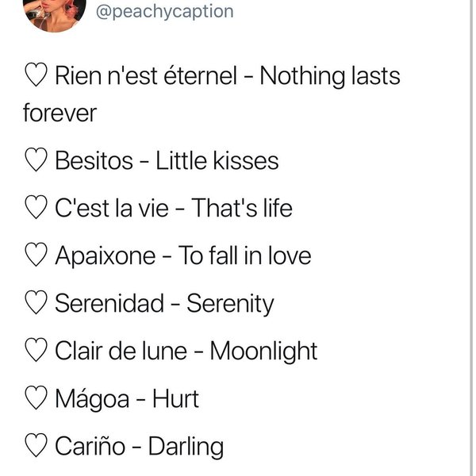Click the text "Little kisses"
Screen dimensions: 476x476
(217, 162)
